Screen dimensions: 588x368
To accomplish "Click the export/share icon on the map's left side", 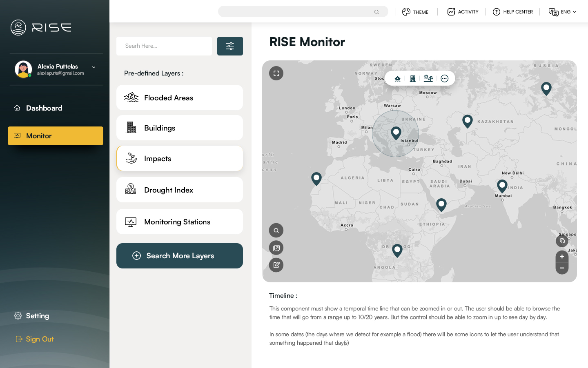I will [x=276, y=248].
